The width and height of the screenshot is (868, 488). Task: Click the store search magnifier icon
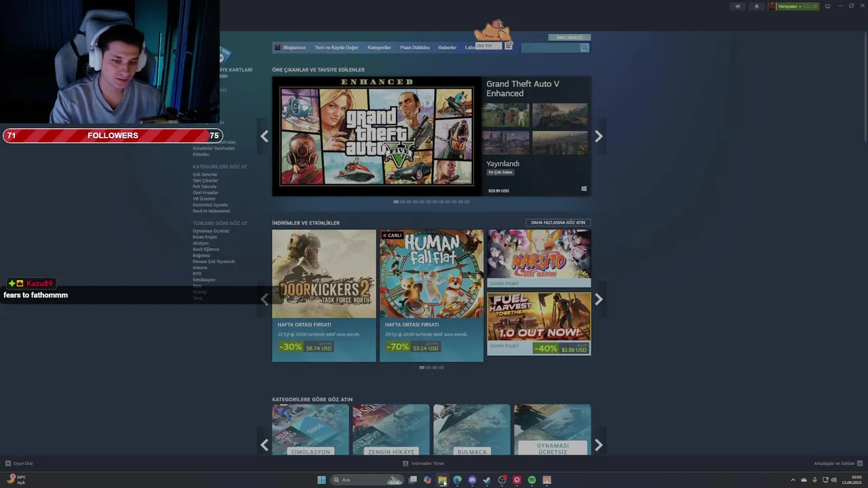[584, 47]
